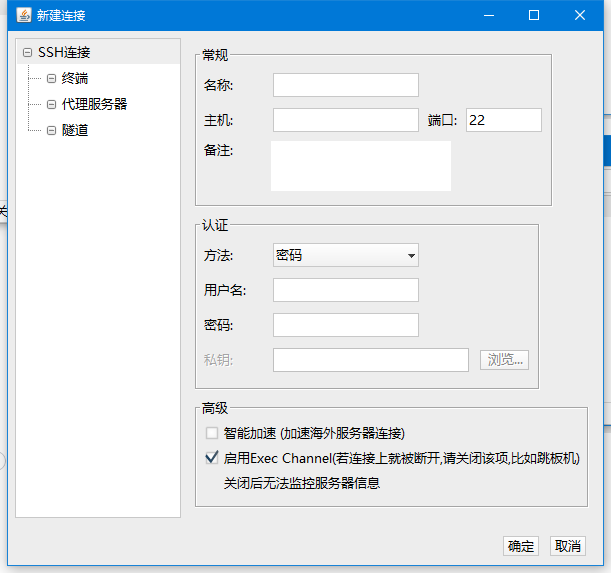Screen dimensions: 611x573
Task: Click the Java app icon in title bar
Action: pyautogui.click(x=24, y=15)
